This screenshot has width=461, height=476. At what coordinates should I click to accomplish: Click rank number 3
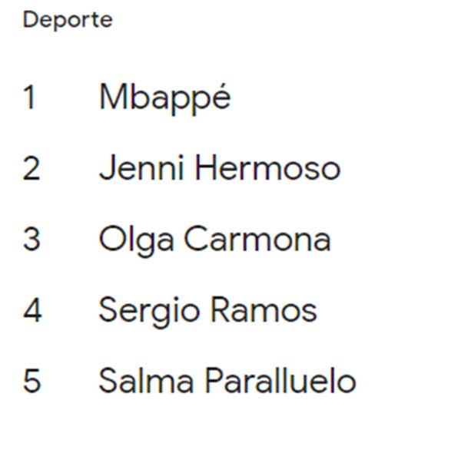[x=31, y=240]
